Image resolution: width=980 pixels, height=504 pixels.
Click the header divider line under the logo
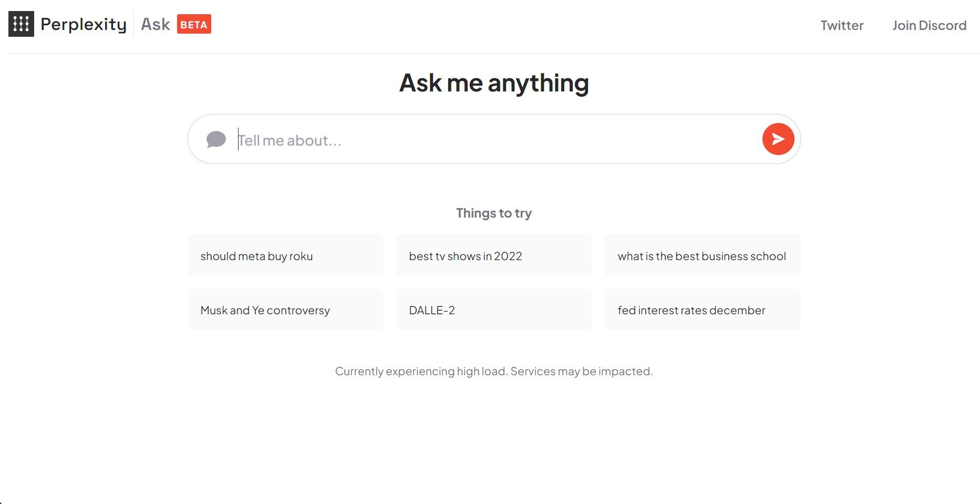494,53
